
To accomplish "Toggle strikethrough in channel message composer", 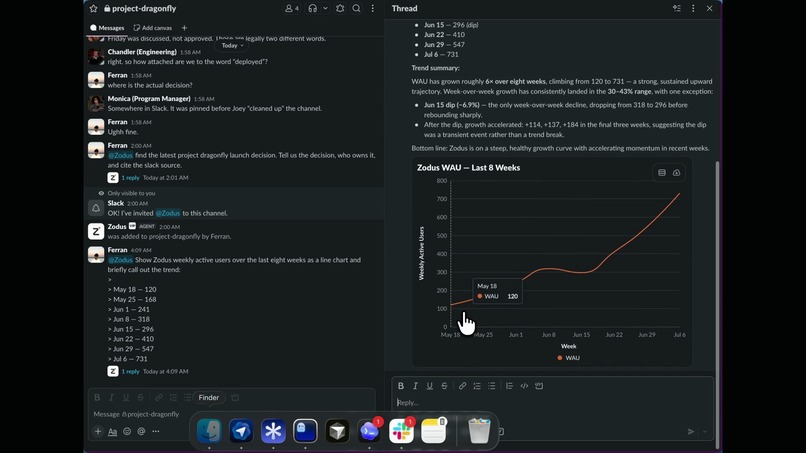I will click(x=140, y=397).
